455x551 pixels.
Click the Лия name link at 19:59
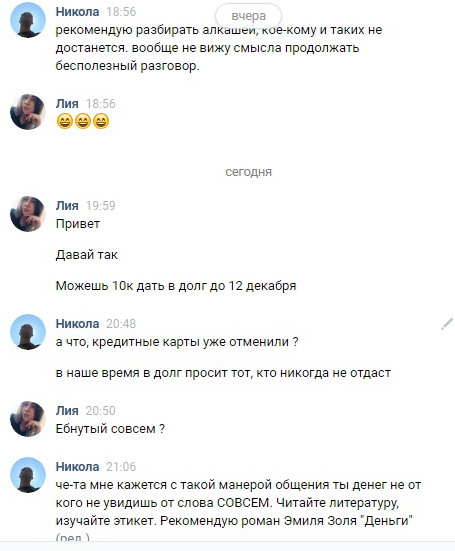67,206
